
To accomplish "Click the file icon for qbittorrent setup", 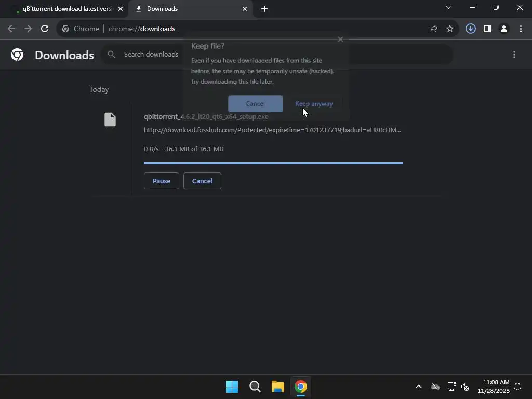I will point(110,119).
